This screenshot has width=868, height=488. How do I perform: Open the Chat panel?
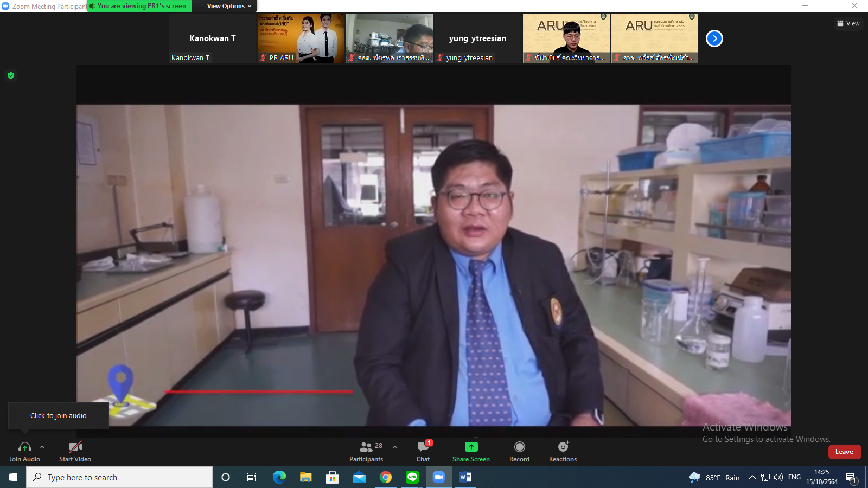[423, 451]
